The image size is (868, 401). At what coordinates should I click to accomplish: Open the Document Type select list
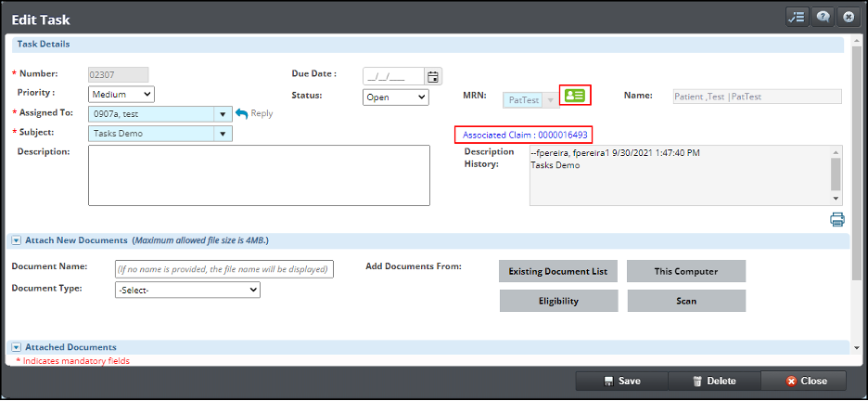[x=187, y=290]
